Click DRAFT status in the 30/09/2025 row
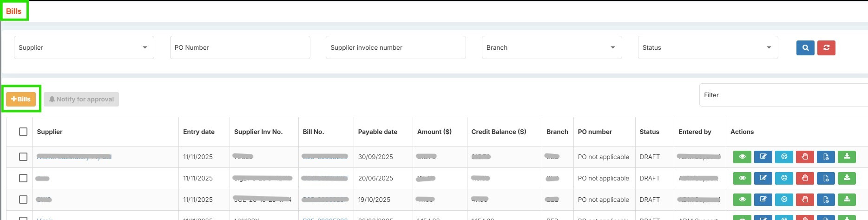Screen dimensions: 868x220 point(650,157)
